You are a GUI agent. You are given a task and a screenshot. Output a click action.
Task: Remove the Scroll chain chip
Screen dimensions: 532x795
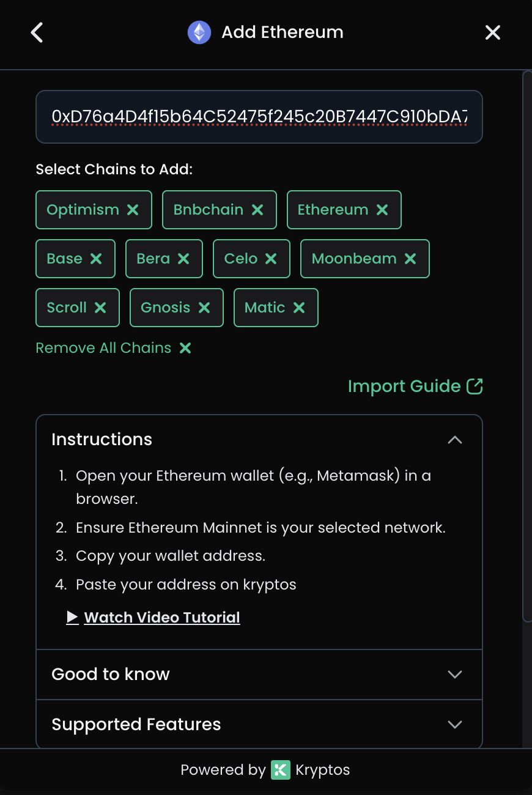point(100,308)
